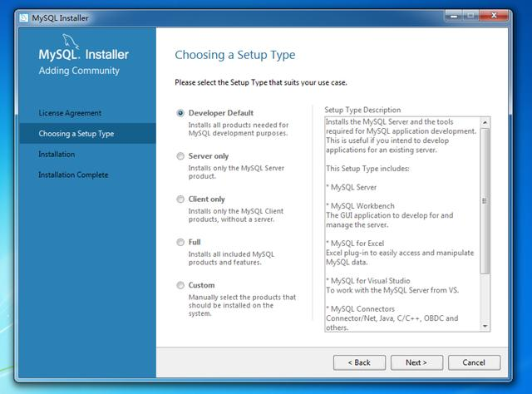
Task: Select the Developer Default radio button
Action: click(x=180, y=113)
